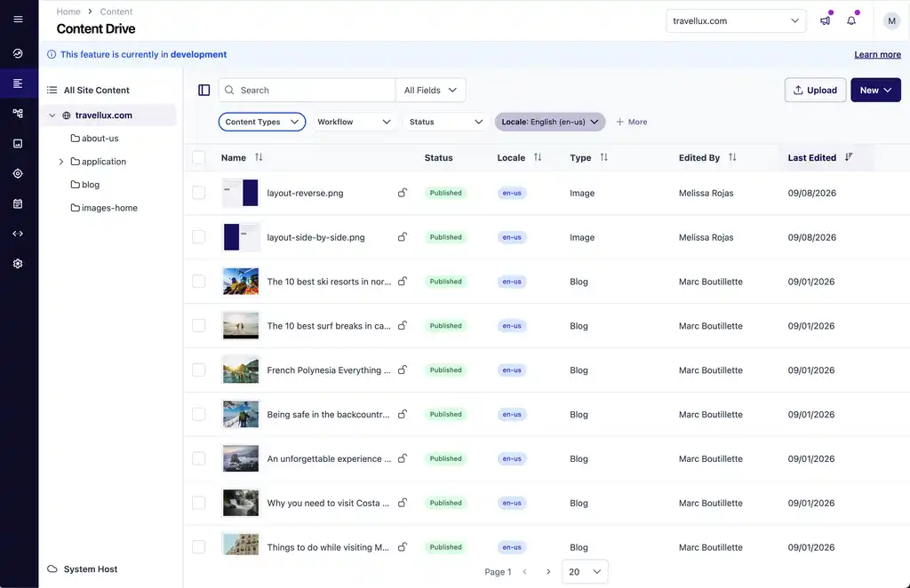Screen dimensions: 910x588
Task: Open the dashboard gauge icon in sidebar
Action: pos(18,53)
